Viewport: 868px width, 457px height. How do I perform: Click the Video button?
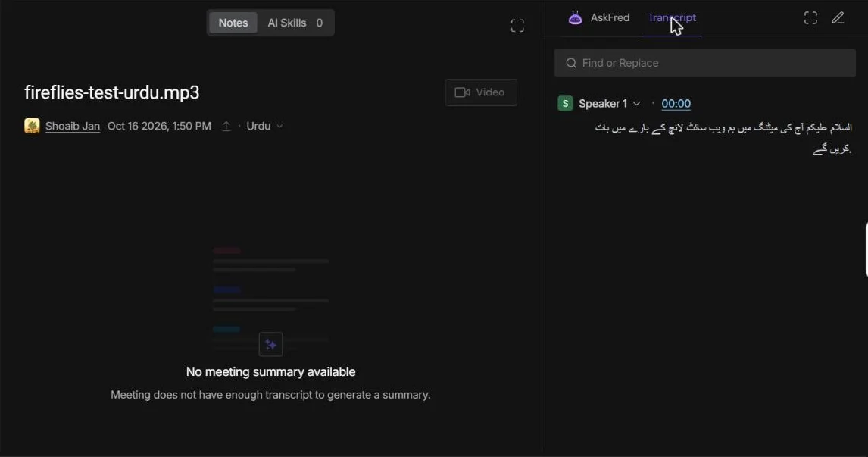pos(481,92)
